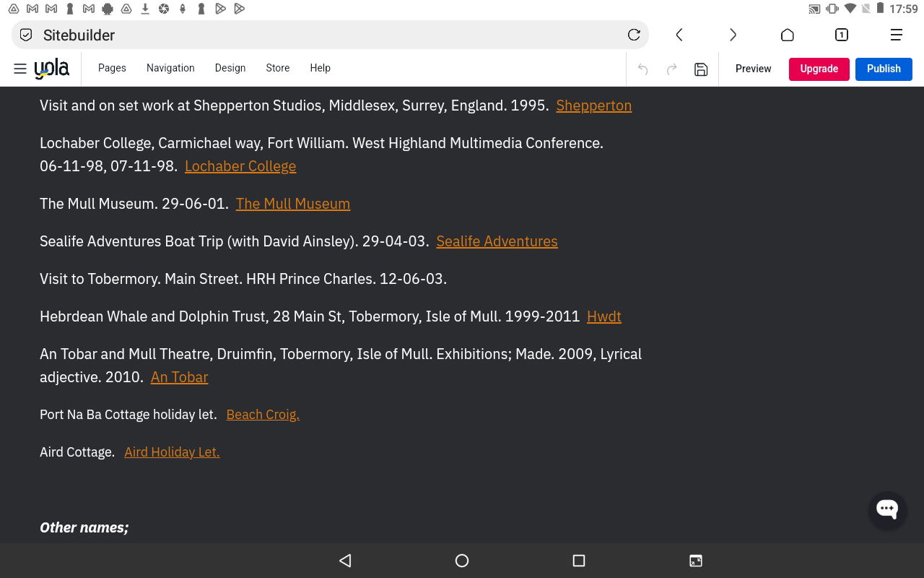The height and width of the screenshot is (578, 924).
Task: Open the Shepperton link
Action: click(x=594, y=105)
